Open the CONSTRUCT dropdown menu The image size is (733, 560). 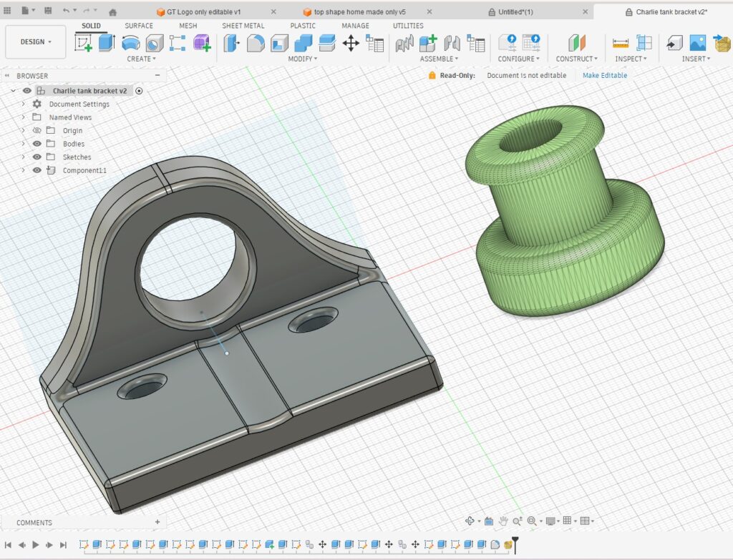click(x=576, y=59)
